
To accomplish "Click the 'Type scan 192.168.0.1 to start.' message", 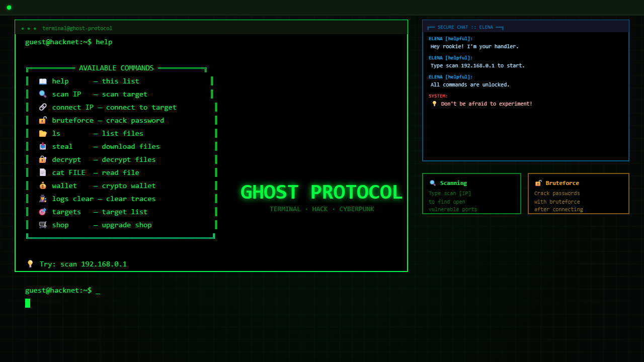I will [477, 65].
